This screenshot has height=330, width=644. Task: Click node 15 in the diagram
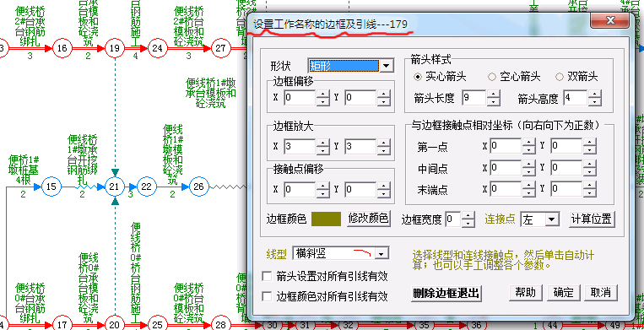point(51,187)
